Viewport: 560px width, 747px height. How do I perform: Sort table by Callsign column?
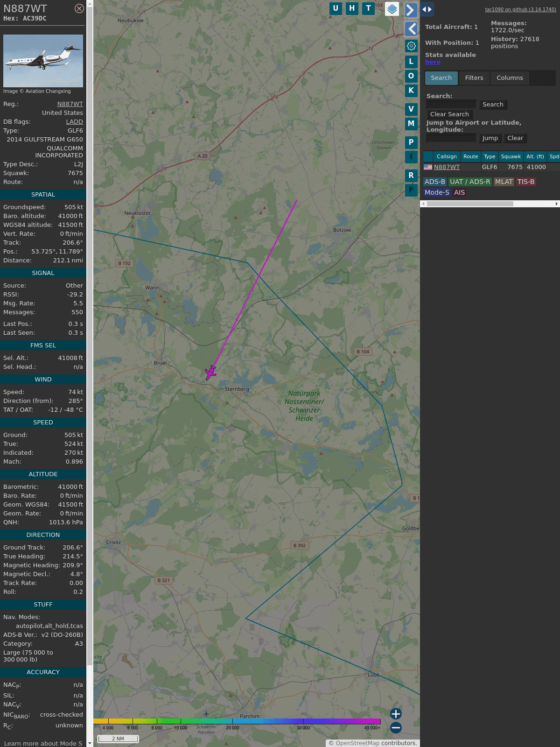coord(447,156)
